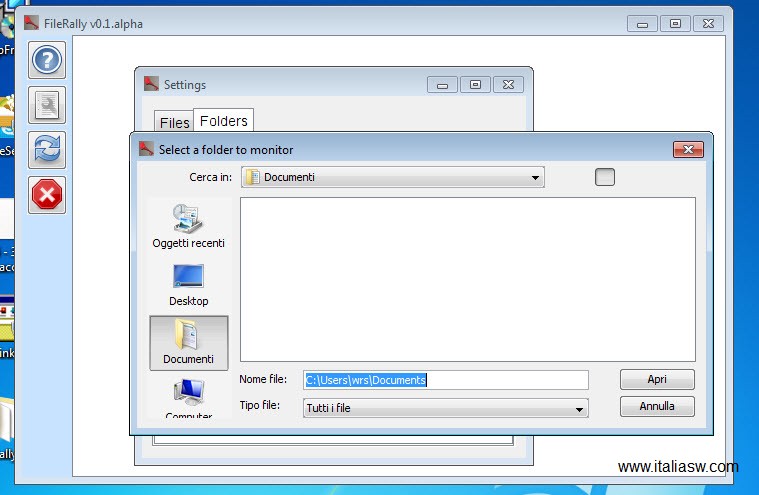The height and width of the screenshot is (495, 759).
Task: Click the FileRally title bar app icon
Action: 31,23
